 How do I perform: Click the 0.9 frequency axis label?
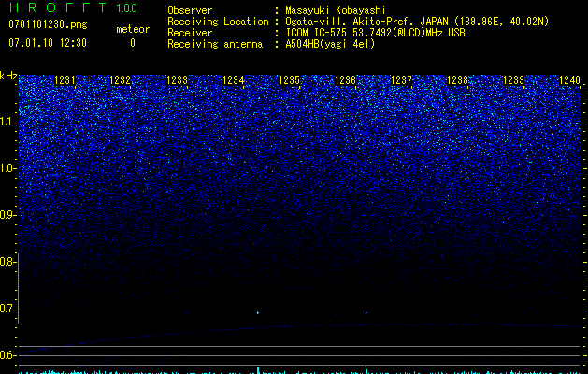[x=7, y=215]
